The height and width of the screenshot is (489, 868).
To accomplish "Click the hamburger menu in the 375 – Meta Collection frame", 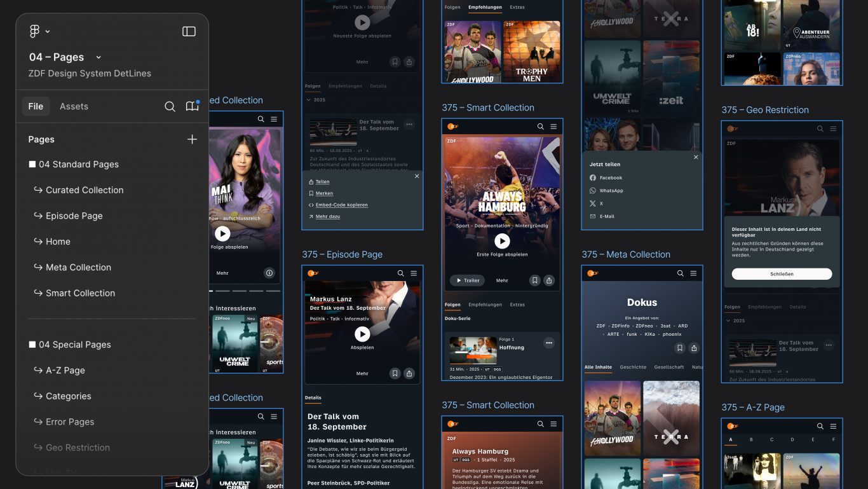I will click(x=693, y=273).
